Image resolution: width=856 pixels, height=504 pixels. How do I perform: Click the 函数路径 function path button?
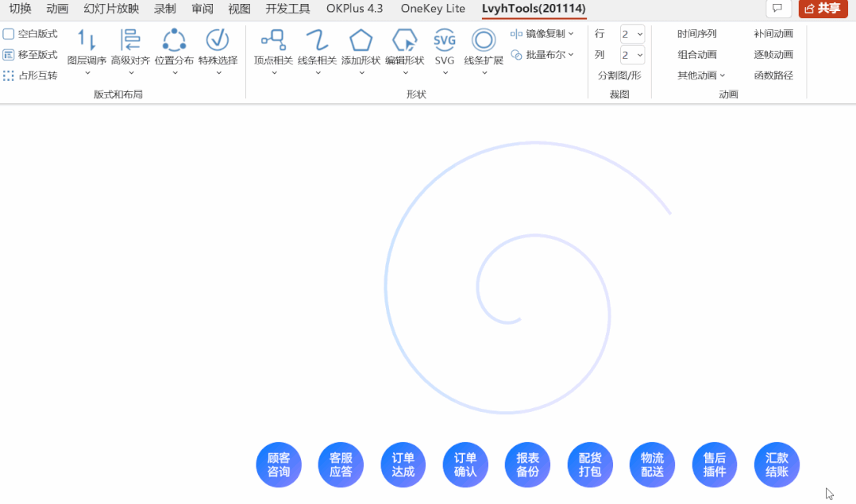click(773, 75)
